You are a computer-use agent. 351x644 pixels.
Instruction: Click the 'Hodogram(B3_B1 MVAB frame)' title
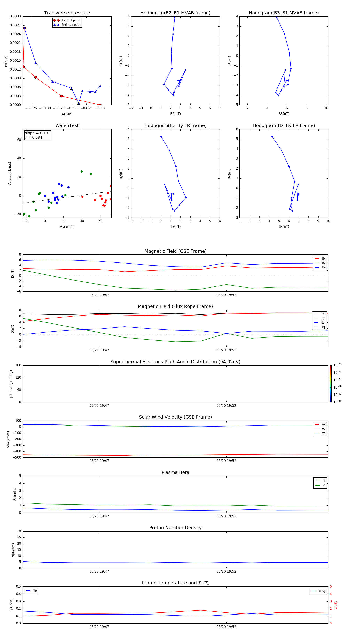[284, 13]
